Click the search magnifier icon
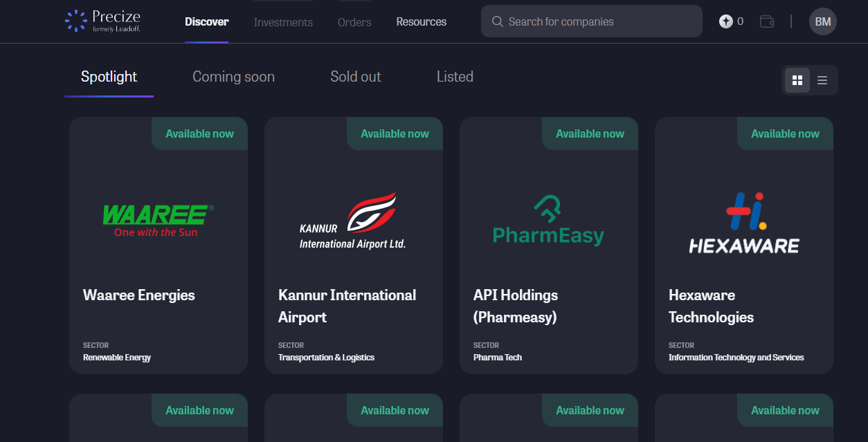Image resolution: width=868 pixels, height=442 pixels. (497, 21)
